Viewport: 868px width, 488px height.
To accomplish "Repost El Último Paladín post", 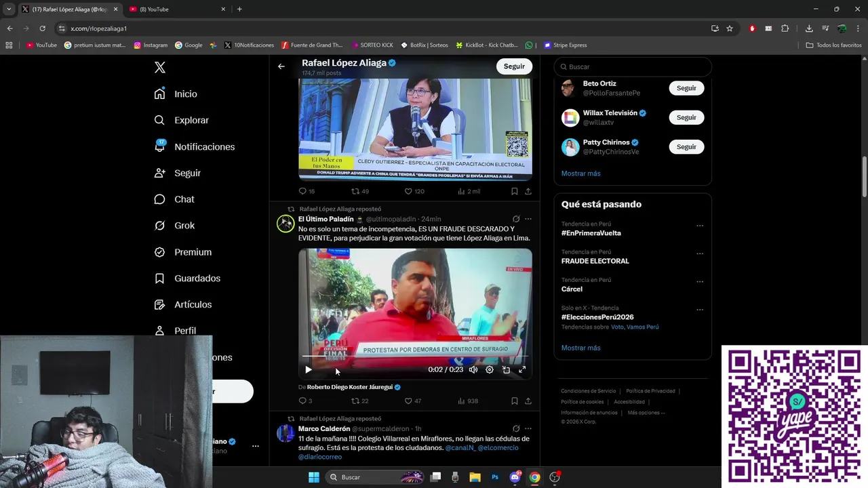I will pyautogui.click(x=359, y=401).
